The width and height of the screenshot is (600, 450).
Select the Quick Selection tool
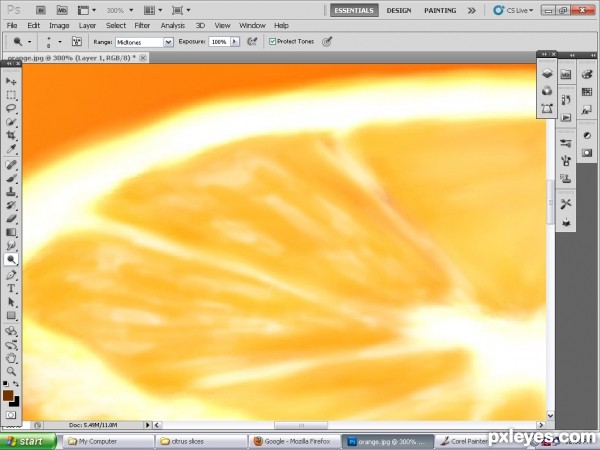click(11, 122)
